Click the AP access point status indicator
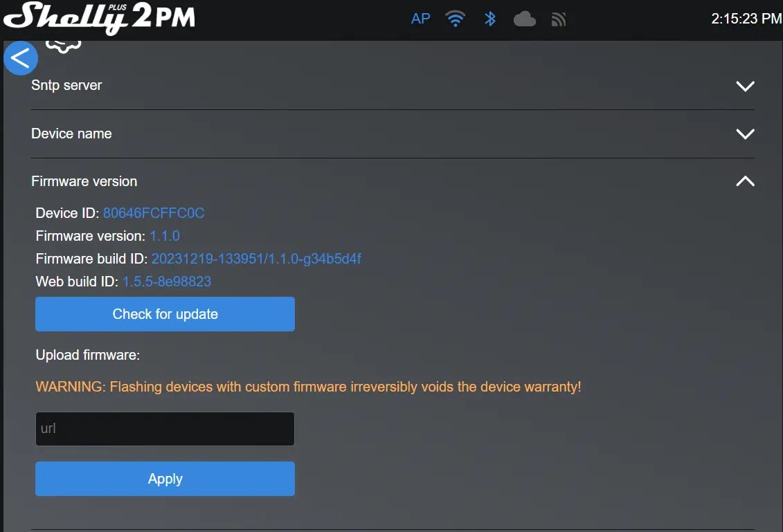The height and width of the screenshot is (532, 783). (x=420, y=19)
